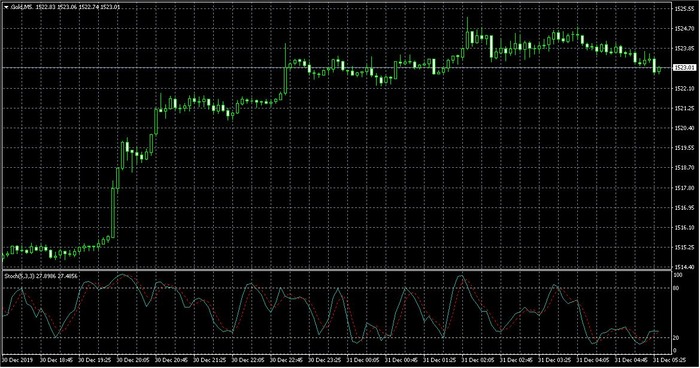Click time axis label 30 Dec 20:05

point(133,360)
